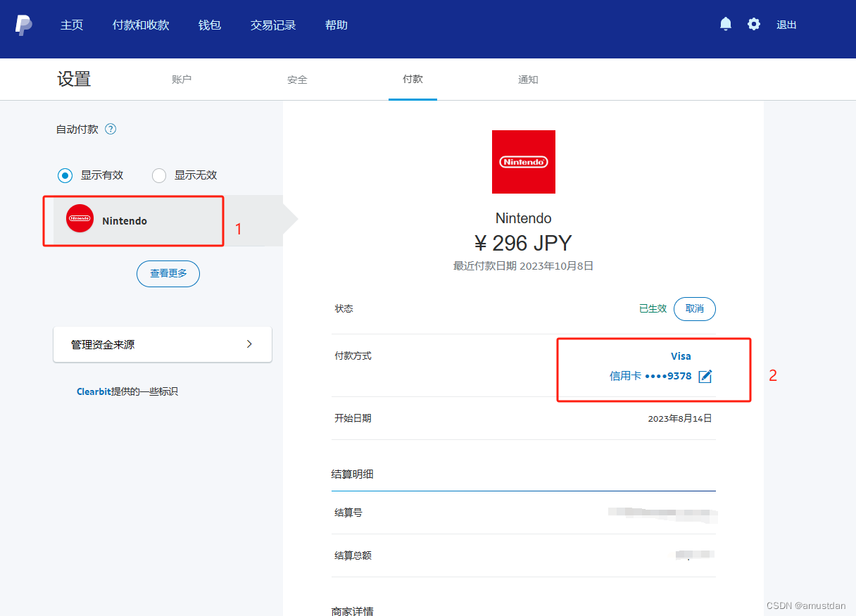The height and width of the screenshot is (616, 856).
Task: Open the 主页 menu item
Action: click(x=72, y=25)
